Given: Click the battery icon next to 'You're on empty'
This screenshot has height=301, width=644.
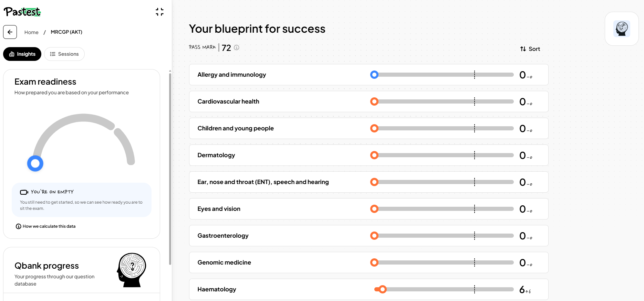Looking at the screenshot, I should 24,192.
